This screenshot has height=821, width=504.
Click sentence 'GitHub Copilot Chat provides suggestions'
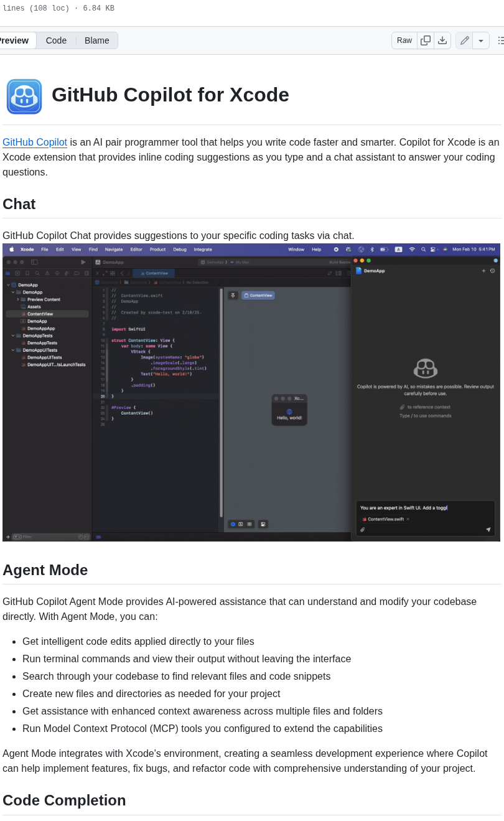coord(179,236)
